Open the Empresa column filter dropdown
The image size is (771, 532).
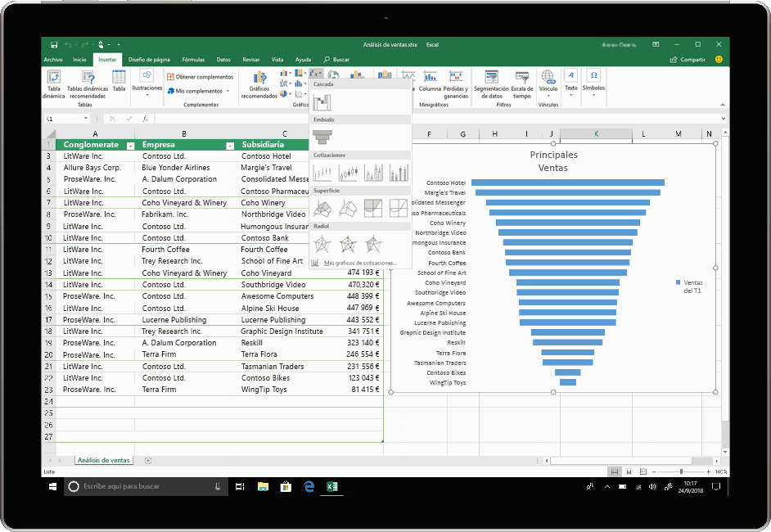(230, 146)
